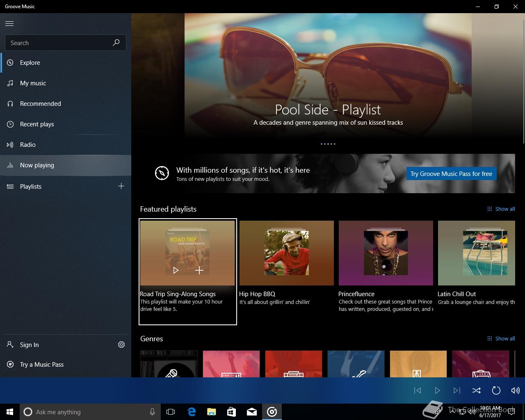Screen dimensions: 525x420
Task: Show all Genres
Action: tap(501, 339)
